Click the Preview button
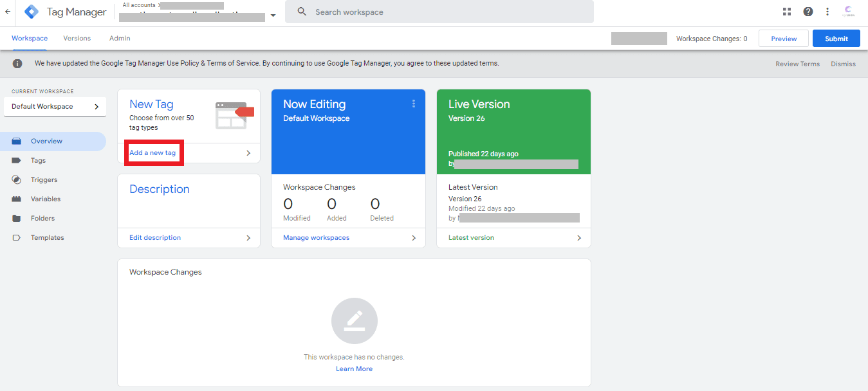 tap(784, 39)
